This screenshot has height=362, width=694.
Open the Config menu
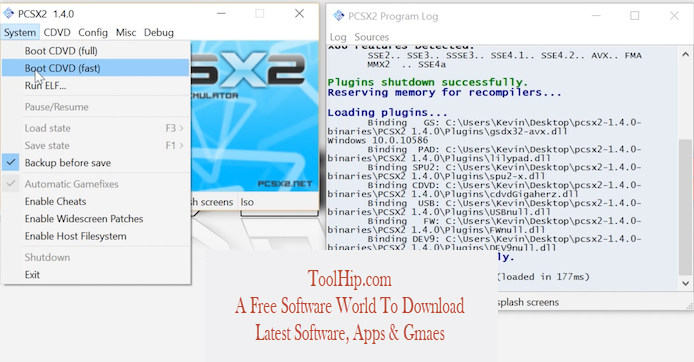click(93, 33)
